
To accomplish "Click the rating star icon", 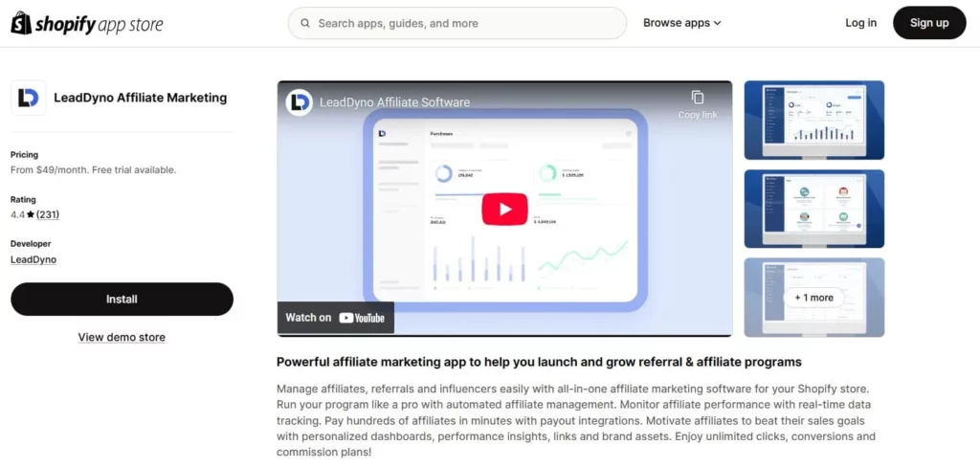I will [30, 214].
